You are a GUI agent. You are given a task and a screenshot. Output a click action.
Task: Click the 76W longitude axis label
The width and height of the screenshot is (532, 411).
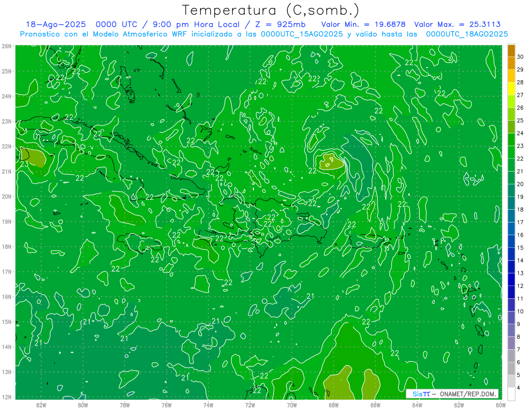point(166,404)
